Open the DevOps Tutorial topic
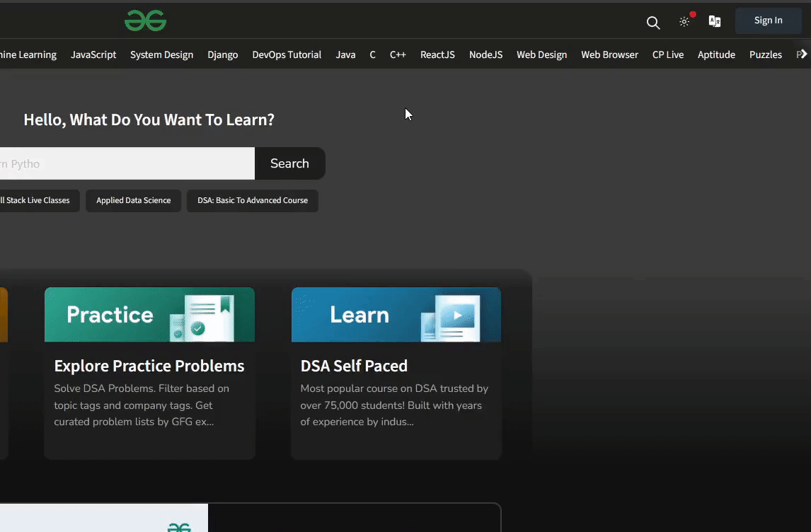 coord(287,54)
